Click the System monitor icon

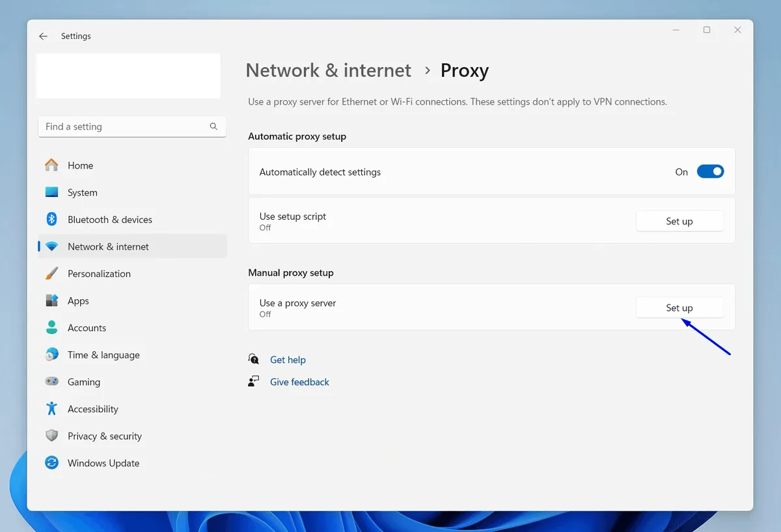[x=51, y=193]
